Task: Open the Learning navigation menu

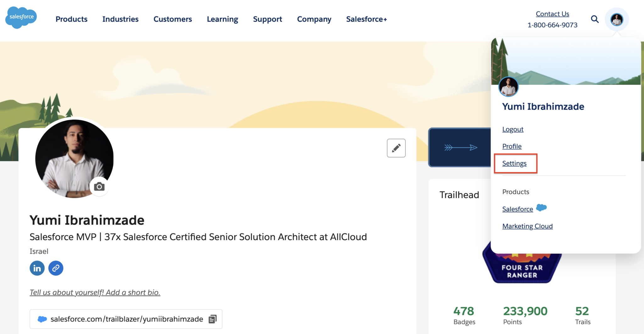Action: (222, 19)
